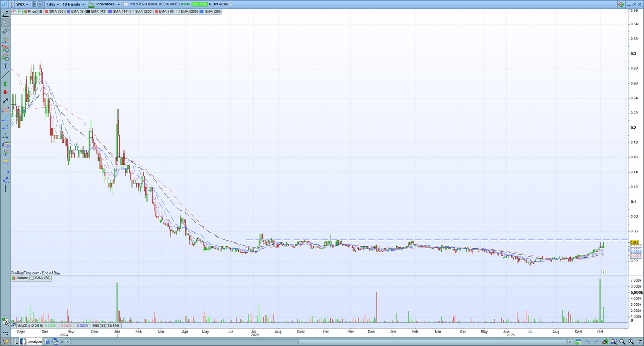The width and height of the screenshot is (644, 346).
Task: Select the triangle drawing tool
Action: (5, 135)
